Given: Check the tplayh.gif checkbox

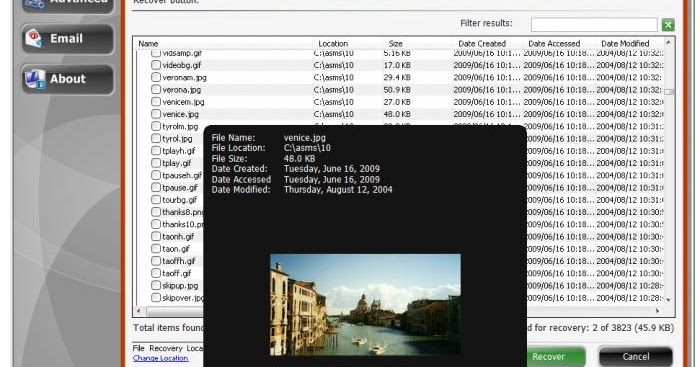Looking at the screenshot, I should 155,150.
